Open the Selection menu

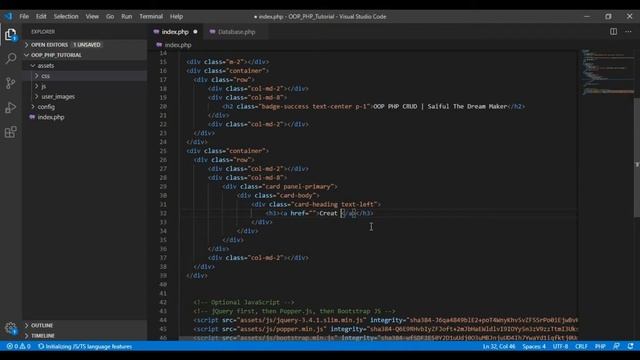coord(66,16)
